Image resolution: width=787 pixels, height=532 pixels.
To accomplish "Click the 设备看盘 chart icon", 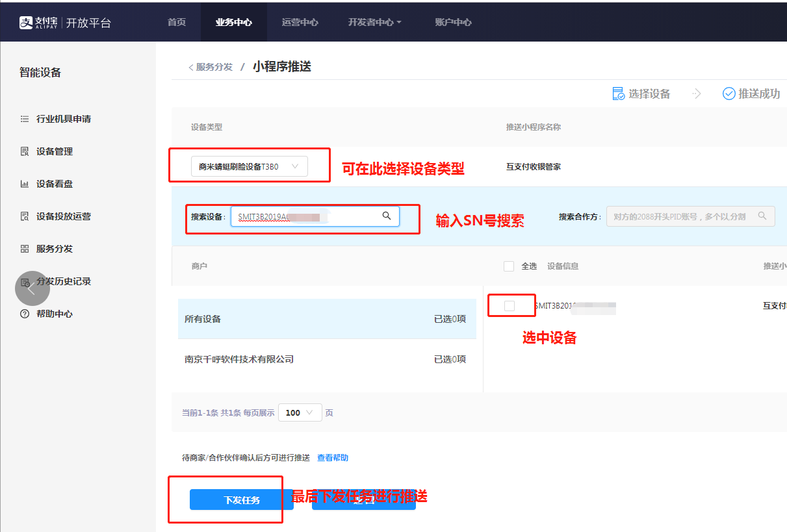I will (25, 184).
